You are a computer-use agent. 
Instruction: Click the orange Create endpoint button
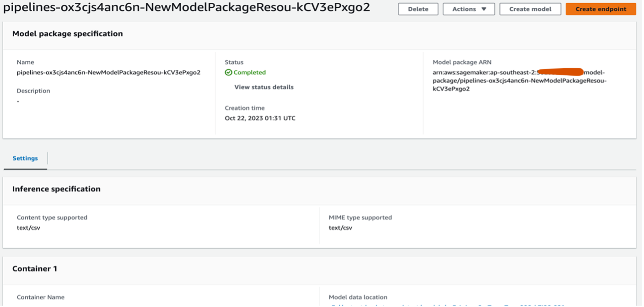(601, 9)
